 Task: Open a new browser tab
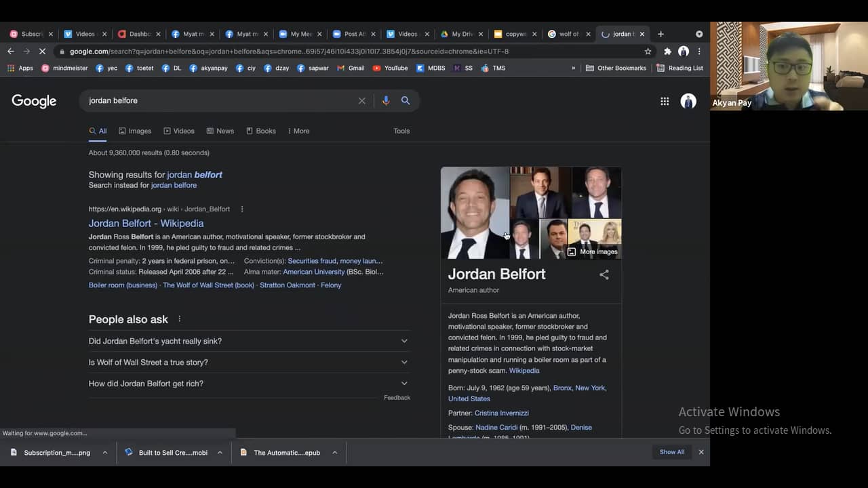pos(660,34)
